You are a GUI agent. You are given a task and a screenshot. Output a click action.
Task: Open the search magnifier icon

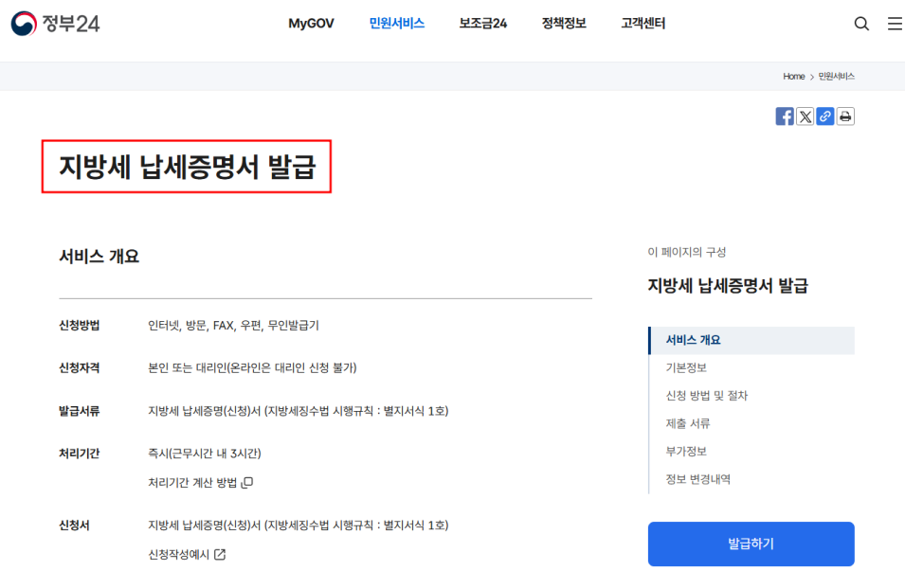click(861, 24)
